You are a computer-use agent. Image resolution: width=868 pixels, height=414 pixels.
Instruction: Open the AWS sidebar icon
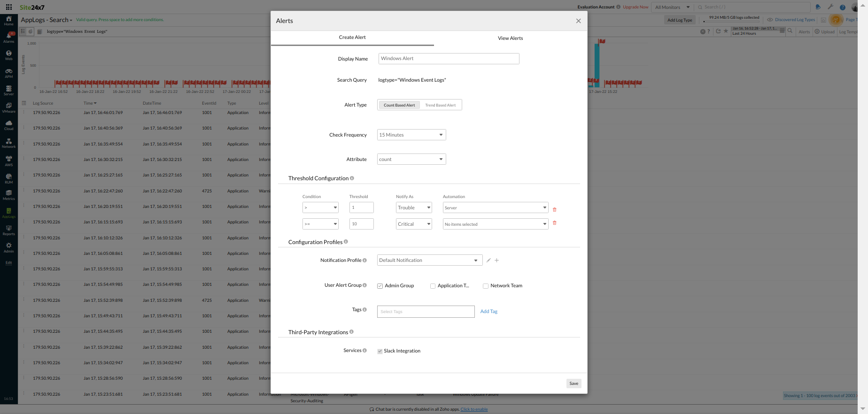coord(8,161)
